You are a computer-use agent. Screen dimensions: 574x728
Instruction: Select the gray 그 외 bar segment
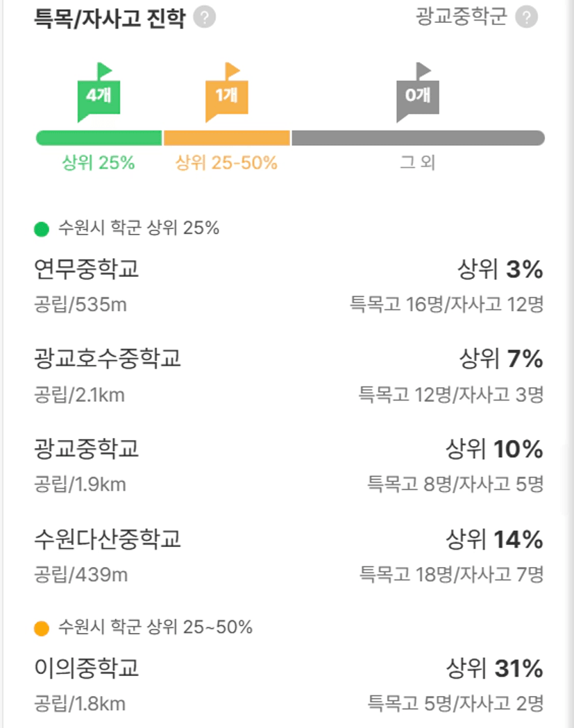coord(418,138)
